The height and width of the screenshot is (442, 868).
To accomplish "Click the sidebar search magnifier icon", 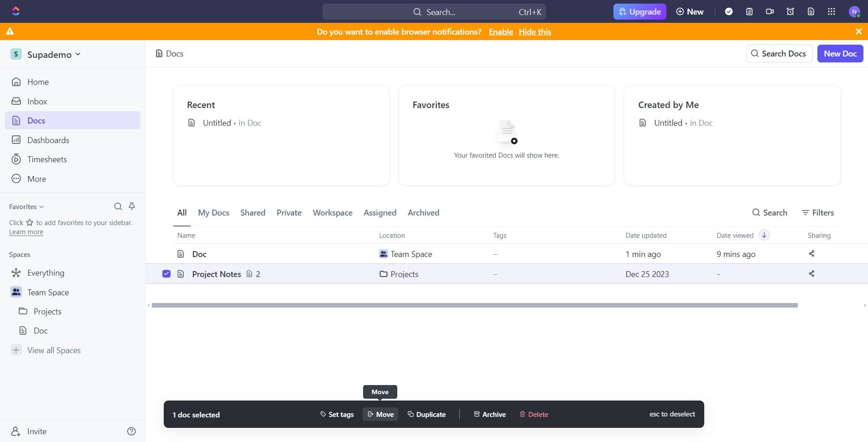I will (x=118, y=206).
